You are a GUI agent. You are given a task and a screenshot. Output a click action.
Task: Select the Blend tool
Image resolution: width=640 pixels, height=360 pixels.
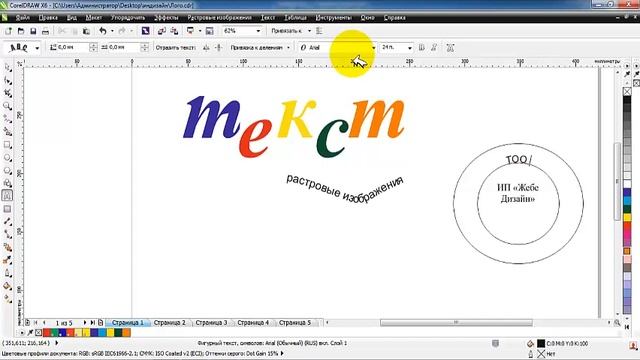[x=7, y=247]
